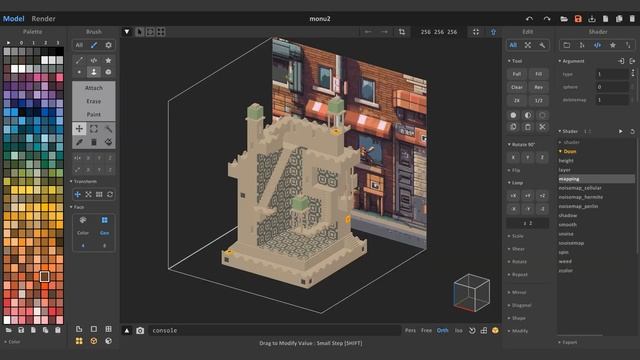
Task: Click the 1/2 scale button
Action: click(x=538, y=100)
